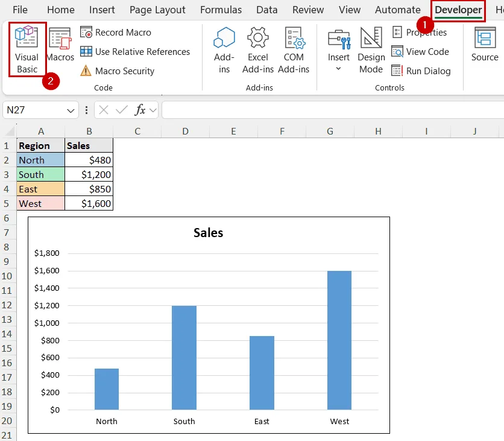Click the West category axis label
Image resolution: width=504 pixels, height=441 pixels.
339,421
